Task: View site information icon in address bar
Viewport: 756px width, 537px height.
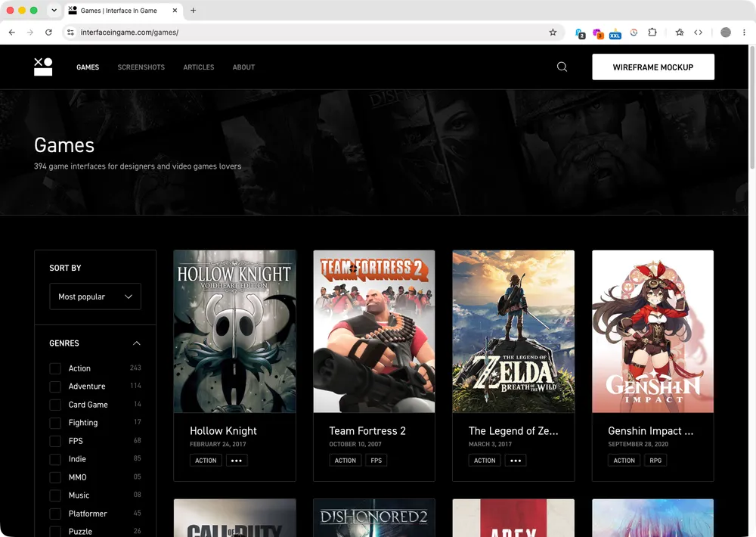Action: click(70, 33)
